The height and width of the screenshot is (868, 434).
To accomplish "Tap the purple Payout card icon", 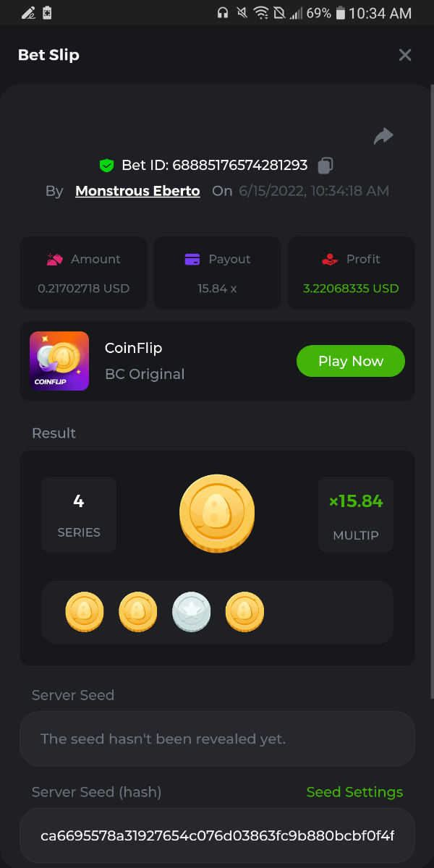I will [x=192, y=259].
